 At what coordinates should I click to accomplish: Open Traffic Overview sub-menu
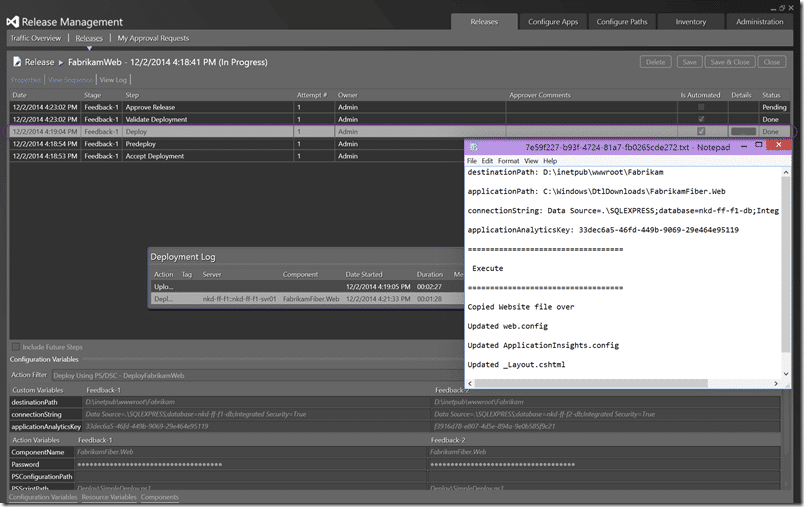click(35, 38)
